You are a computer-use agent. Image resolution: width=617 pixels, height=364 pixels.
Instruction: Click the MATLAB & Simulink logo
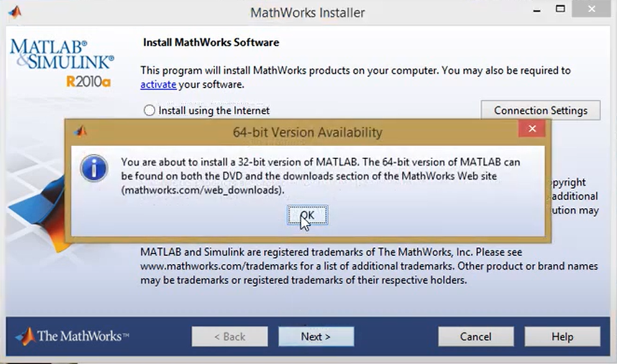(62, 54)
